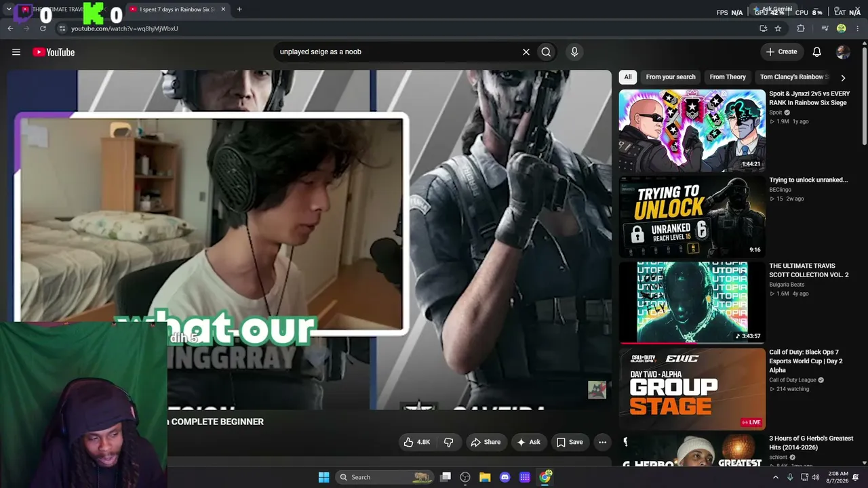Image resolution: width=868 pixels, height=488 pixels.
Task: Open the YouTube account avatar menu
Action: click(x=843, y=52)
